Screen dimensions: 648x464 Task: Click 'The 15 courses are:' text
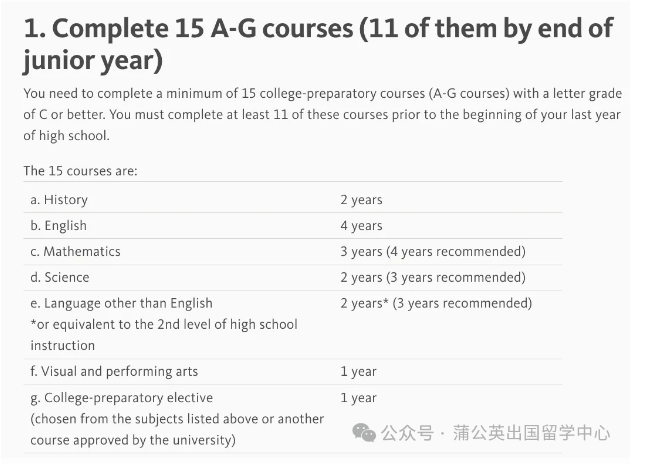pyautogui.click(x=80, y=171)
